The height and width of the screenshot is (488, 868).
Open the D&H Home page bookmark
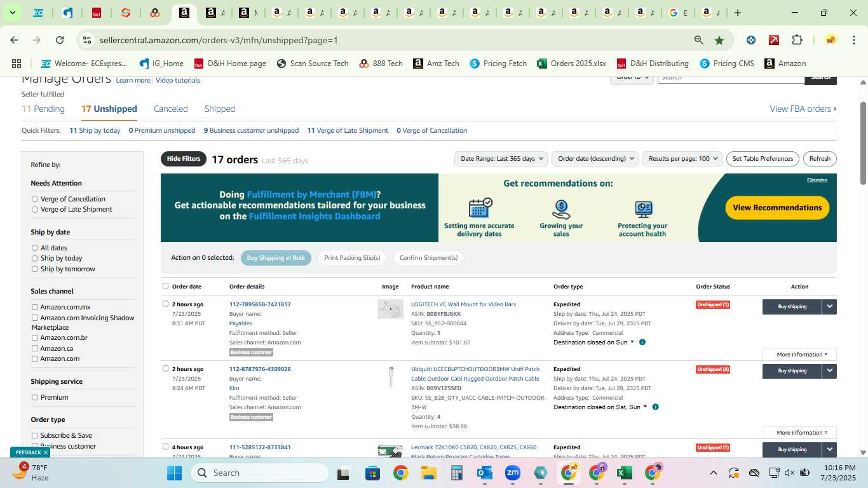[x=229, y=64]
